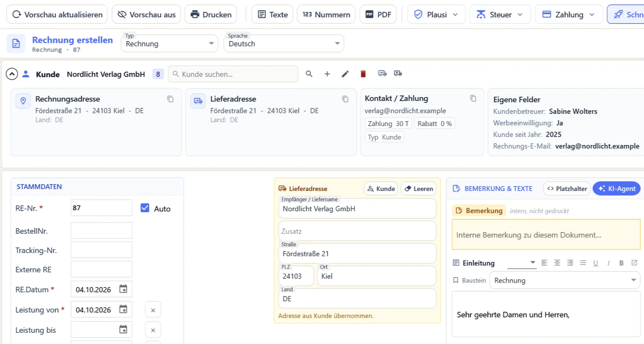Image resolution: width=644 pixels, height=344 pixels.
Task: Open the Leistung von calendar picker
Action: pos(123,309)
